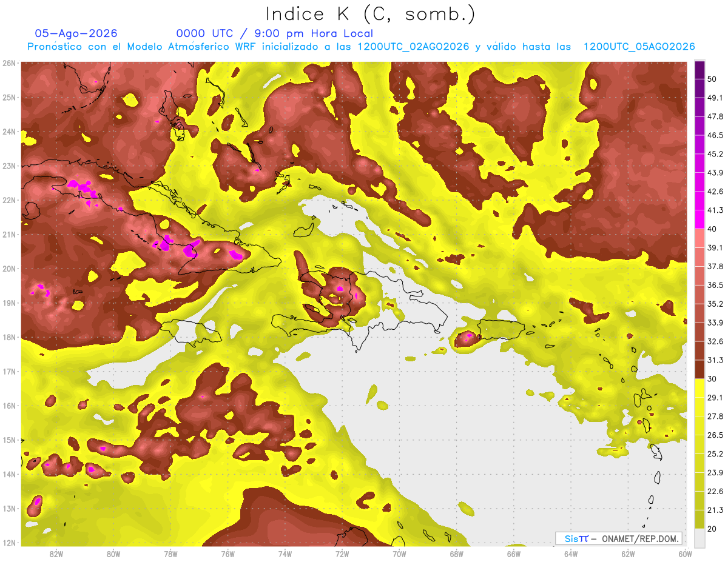Click the "14N" latitude label
Image resolution: width=728 pixels, height=562 pixels.
9,474
